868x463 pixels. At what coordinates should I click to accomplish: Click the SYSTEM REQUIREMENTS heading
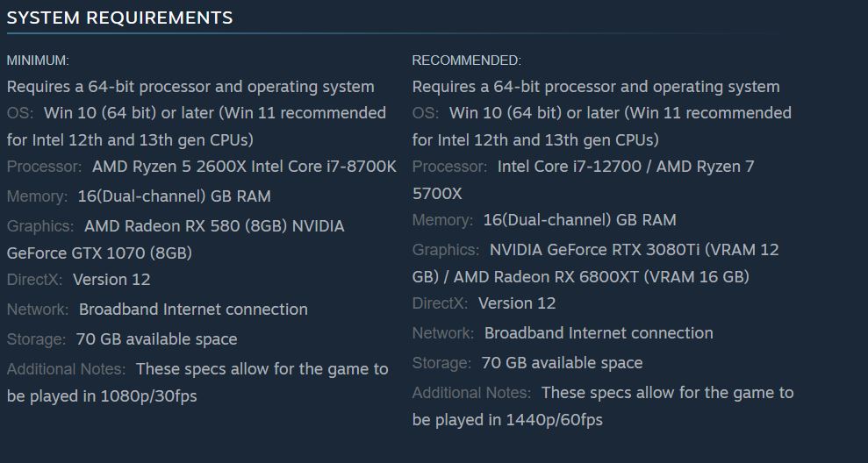[120, 18]
